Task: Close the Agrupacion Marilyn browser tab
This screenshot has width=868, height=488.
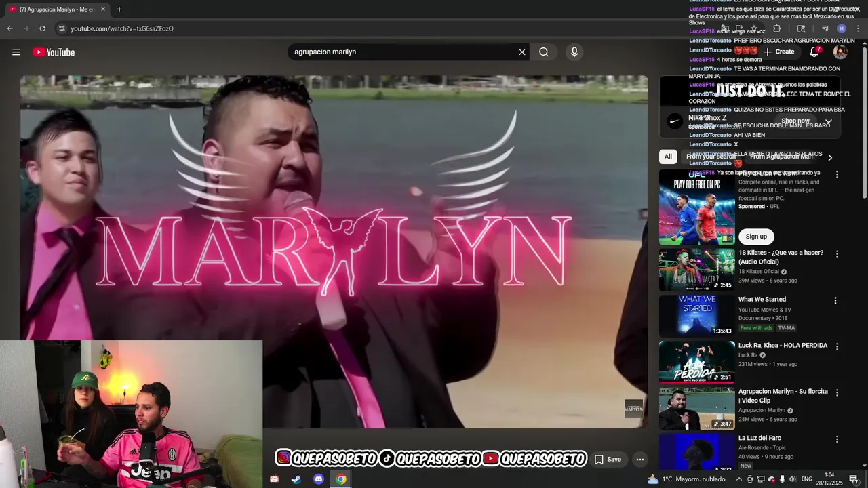Action: click(103, 9)
